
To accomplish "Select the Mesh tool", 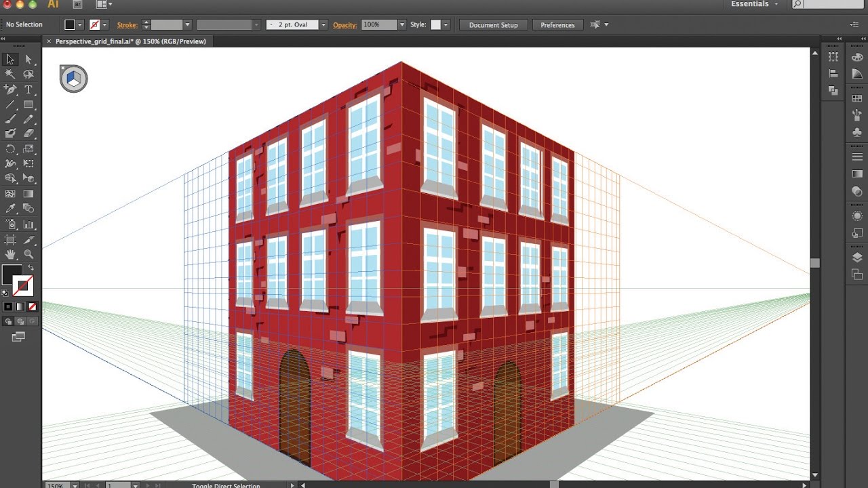I will [x=10, y=194].
